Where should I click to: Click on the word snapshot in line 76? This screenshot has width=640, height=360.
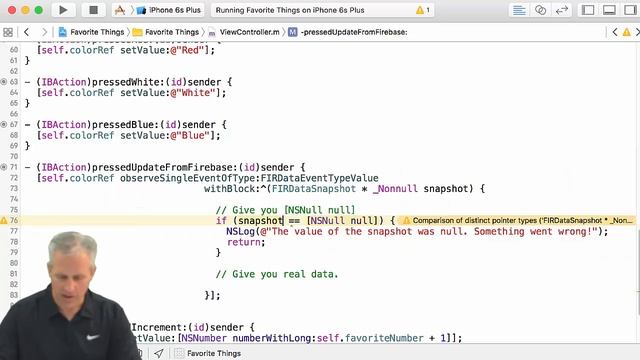261,221
